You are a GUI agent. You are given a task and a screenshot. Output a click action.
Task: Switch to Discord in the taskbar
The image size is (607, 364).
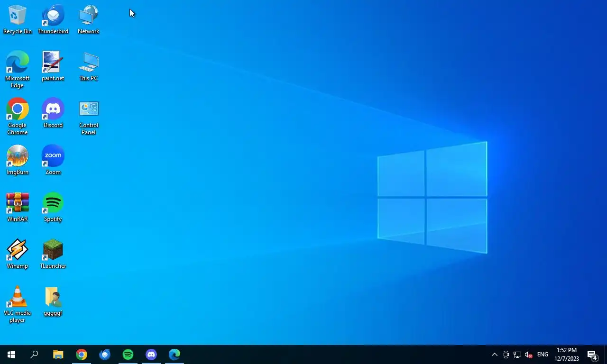point(151,355)
